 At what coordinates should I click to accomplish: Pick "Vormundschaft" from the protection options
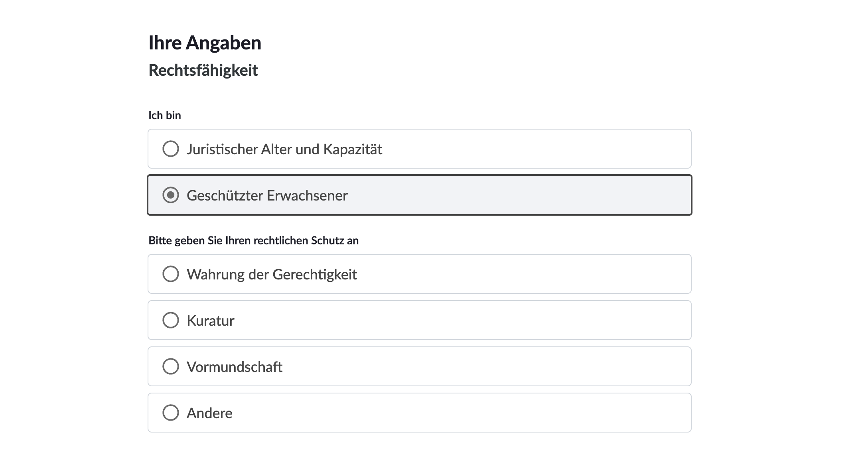pyautogui.click(x=171, y=366)
